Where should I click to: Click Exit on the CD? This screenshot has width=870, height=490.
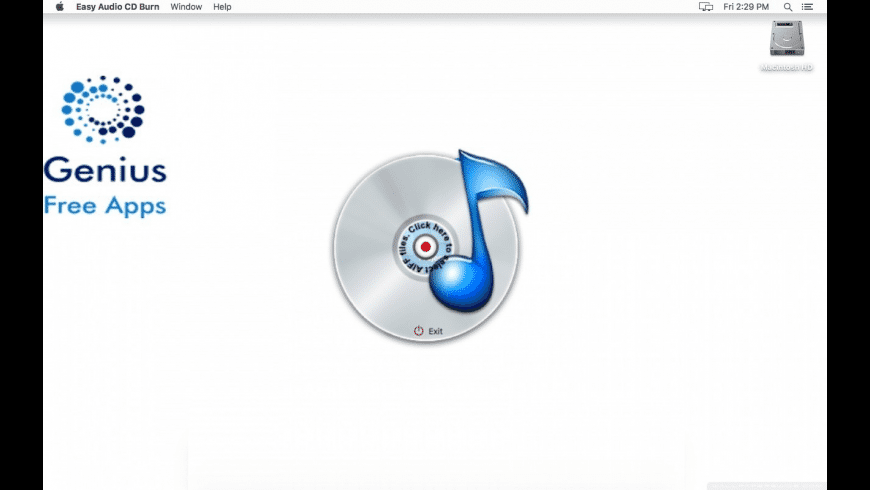pos(436,331)
